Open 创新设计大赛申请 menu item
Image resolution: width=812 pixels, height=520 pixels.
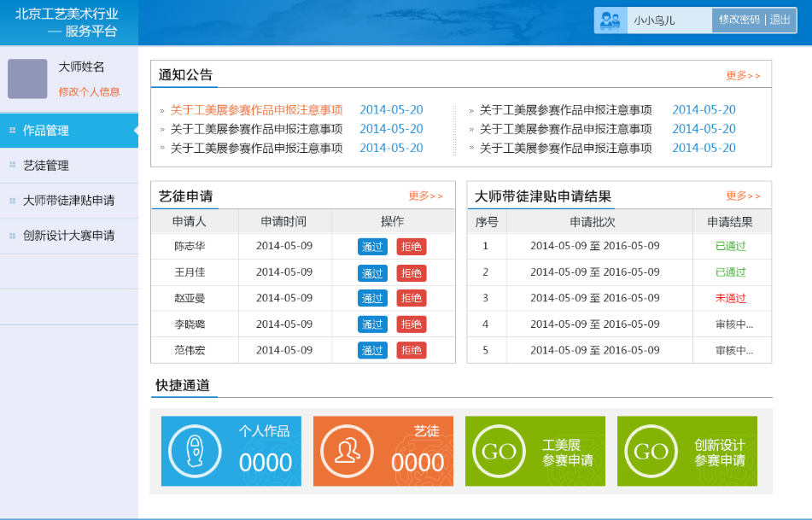coord(68,236)
